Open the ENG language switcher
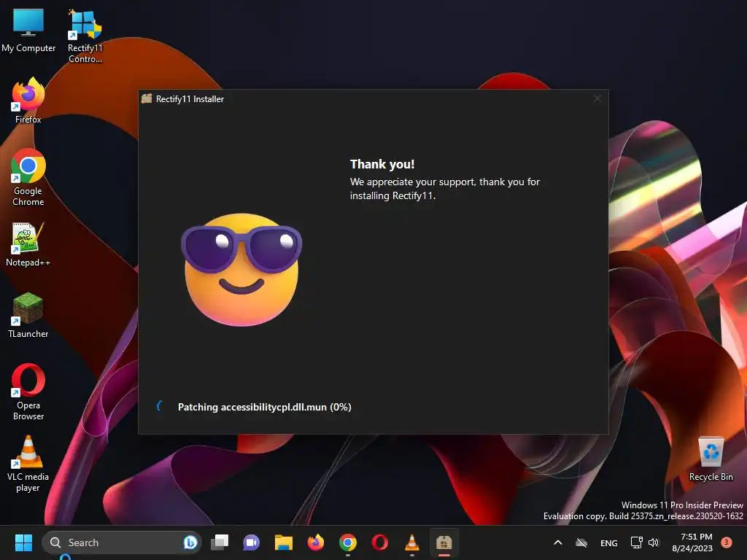The height and width of the screenshot is (560, 747). coord(609,542)
